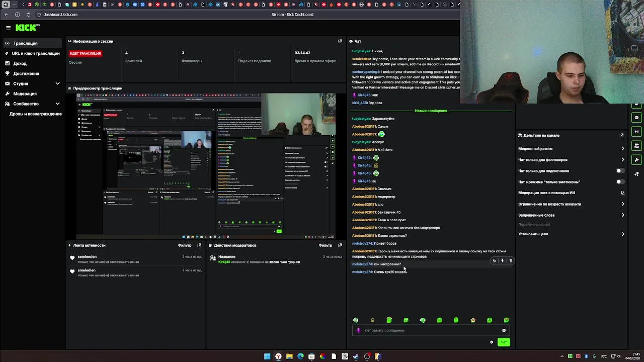Open the Достижения section

(x=32, y=73)
